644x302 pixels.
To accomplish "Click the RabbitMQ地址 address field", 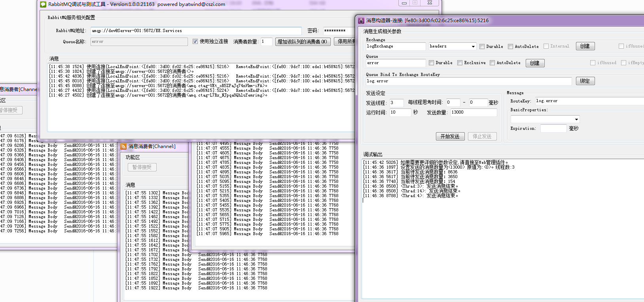I will coord(196,31).
